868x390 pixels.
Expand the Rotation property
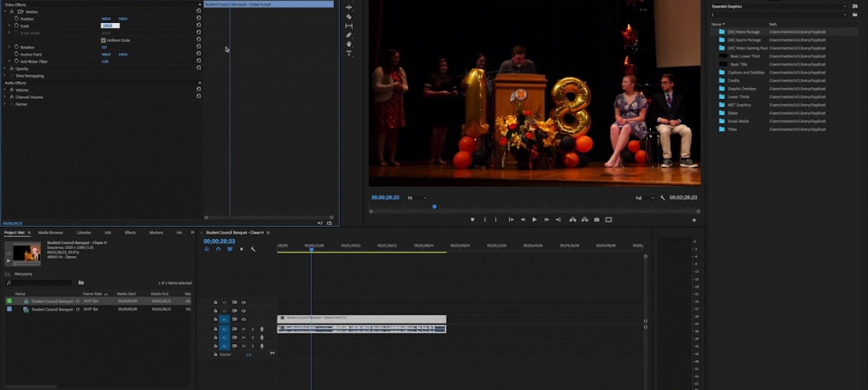pos(9,47)
